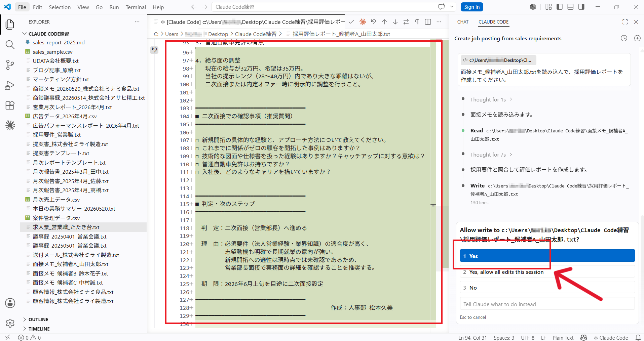Close the Claude Code side panel
This screenshot has height=341, width=644.
pyautogui.click(x=636, y=22)
